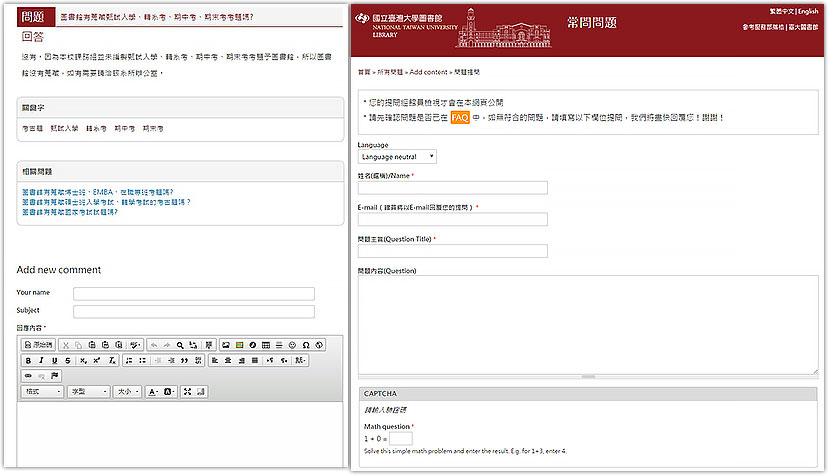Image resolution: width=829 pixels, height=476 pixels.
Task: Increase indent with the indent icon
Action: coord(171,361)
